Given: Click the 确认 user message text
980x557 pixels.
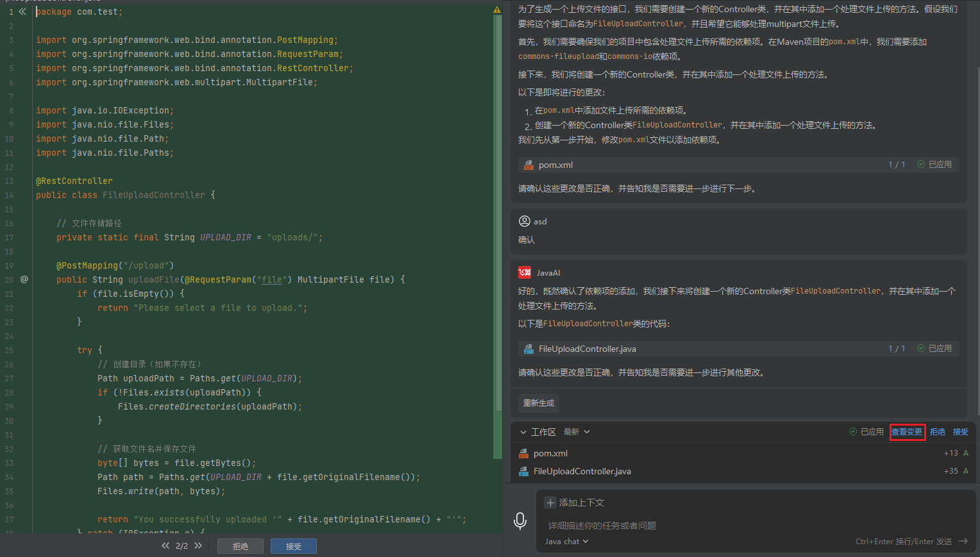Looking at the screenshot, I should pyautogui.click(x=527, y=240).
